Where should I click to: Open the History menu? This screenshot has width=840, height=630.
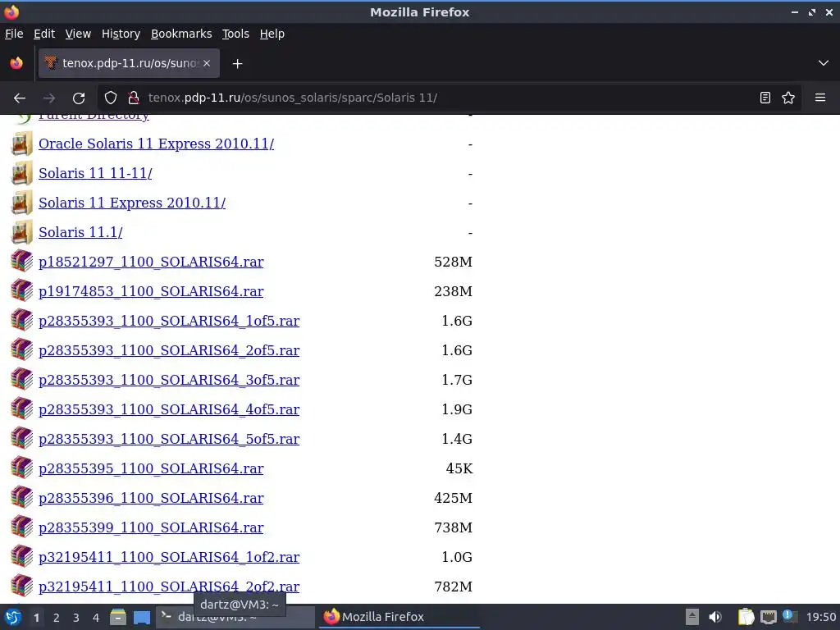(121, 34)
